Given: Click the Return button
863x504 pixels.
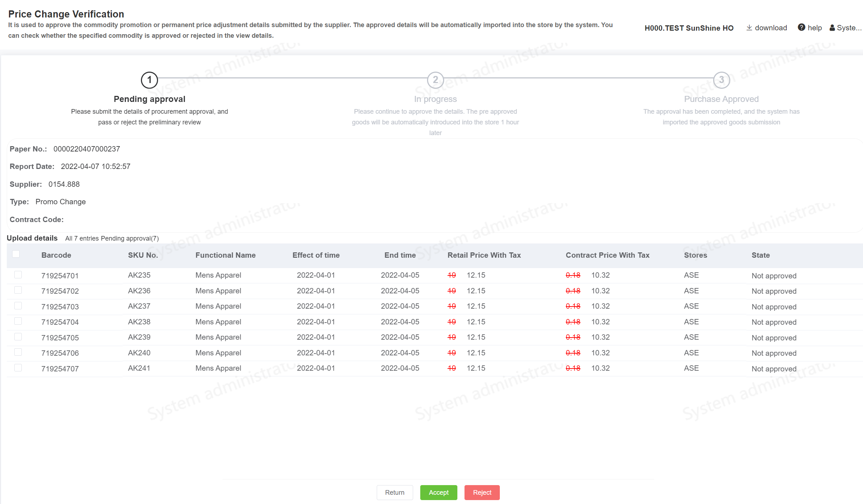Looking at the screenshot, I should tap(395, 492).
